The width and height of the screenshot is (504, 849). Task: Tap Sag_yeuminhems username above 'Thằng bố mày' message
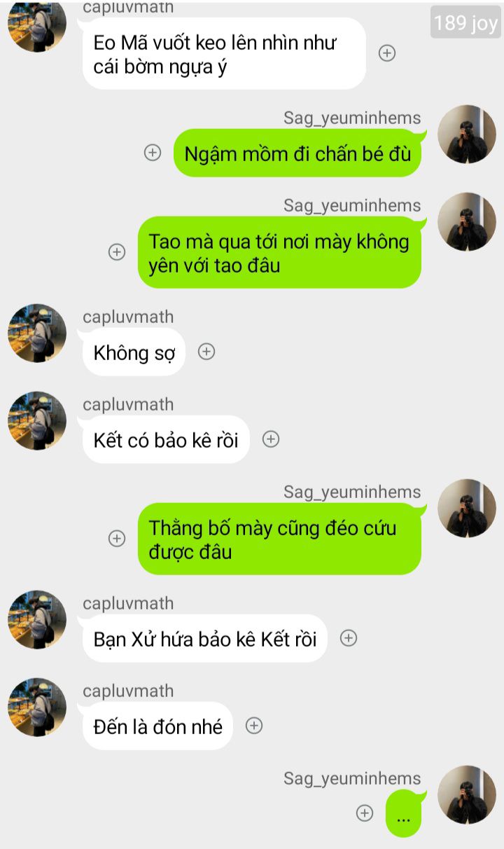pos(352,492)
